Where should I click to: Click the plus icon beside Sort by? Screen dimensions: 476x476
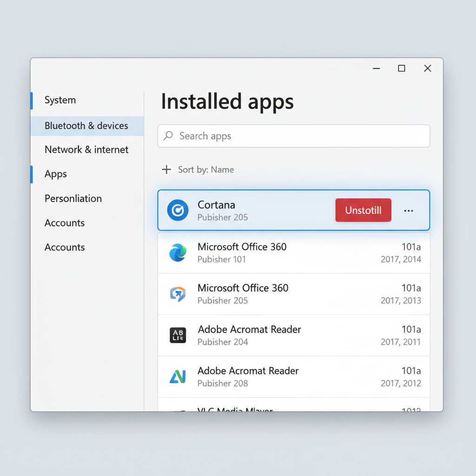click(166, 169)
